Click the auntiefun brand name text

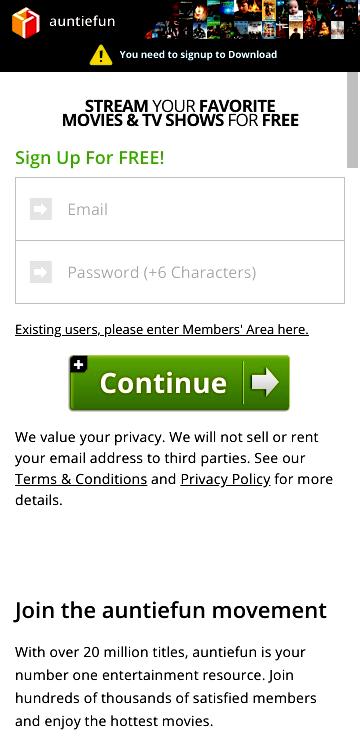point(82,22)
